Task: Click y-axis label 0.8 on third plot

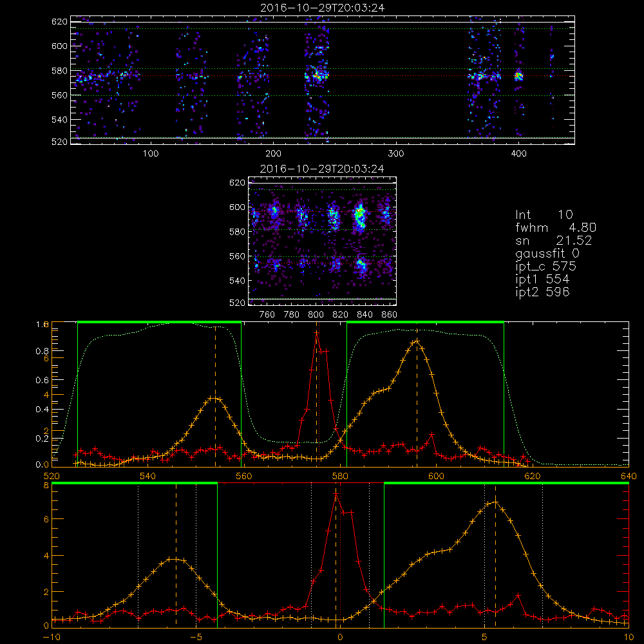Action: pyautogui.click(x=43, y=351)
